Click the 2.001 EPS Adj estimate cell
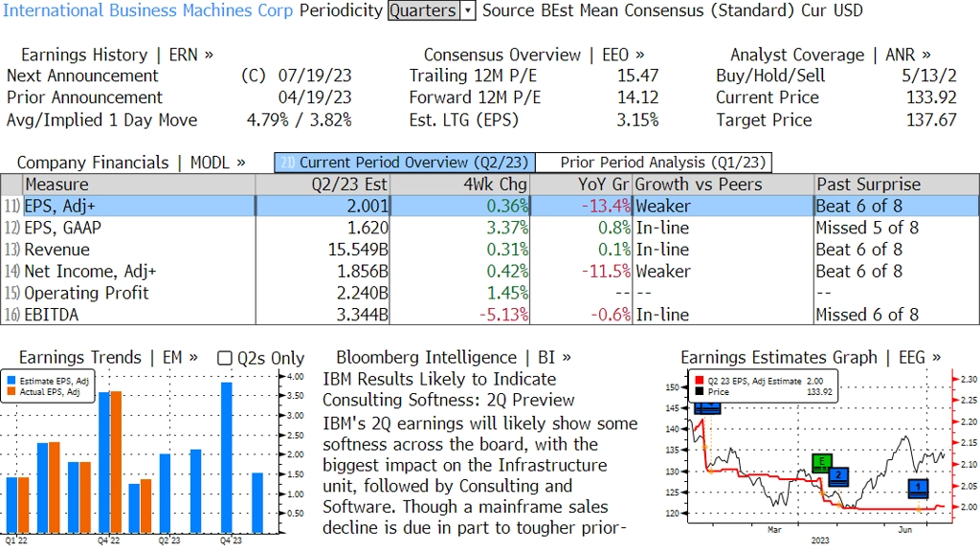This screenshot has width=980, height=549. (x=323, y=206)
